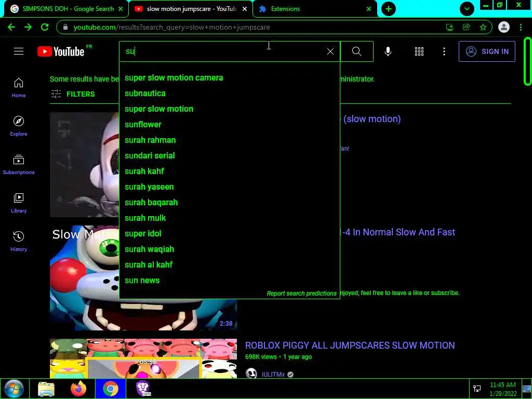Viewport: 532px width, 399px height.
Task: Open Library in the sidebar
Action: point(19,203)
